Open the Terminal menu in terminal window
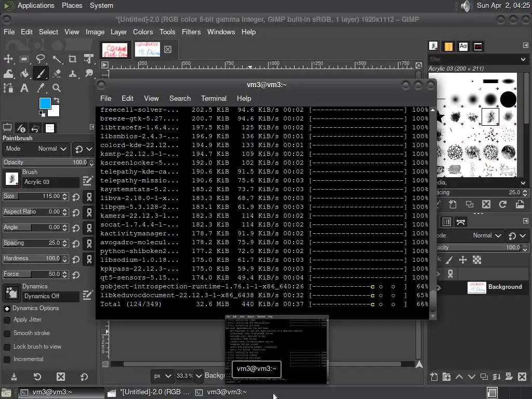The image size is (532, 399). click(214, 98)
